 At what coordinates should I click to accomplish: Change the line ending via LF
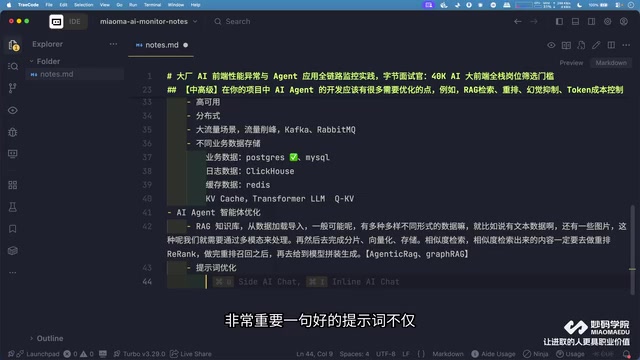[406, 354]
